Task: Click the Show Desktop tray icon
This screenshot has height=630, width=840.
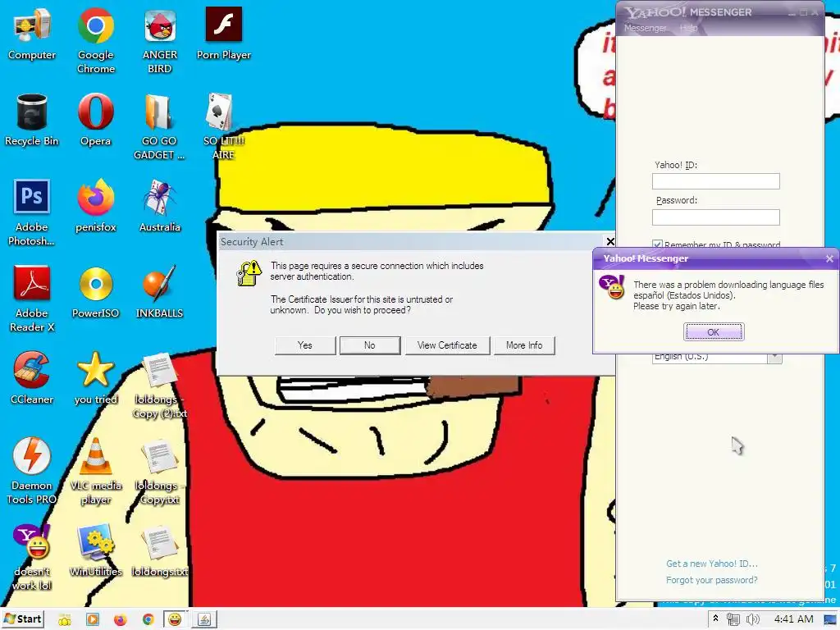Action: tap(830, 620)
